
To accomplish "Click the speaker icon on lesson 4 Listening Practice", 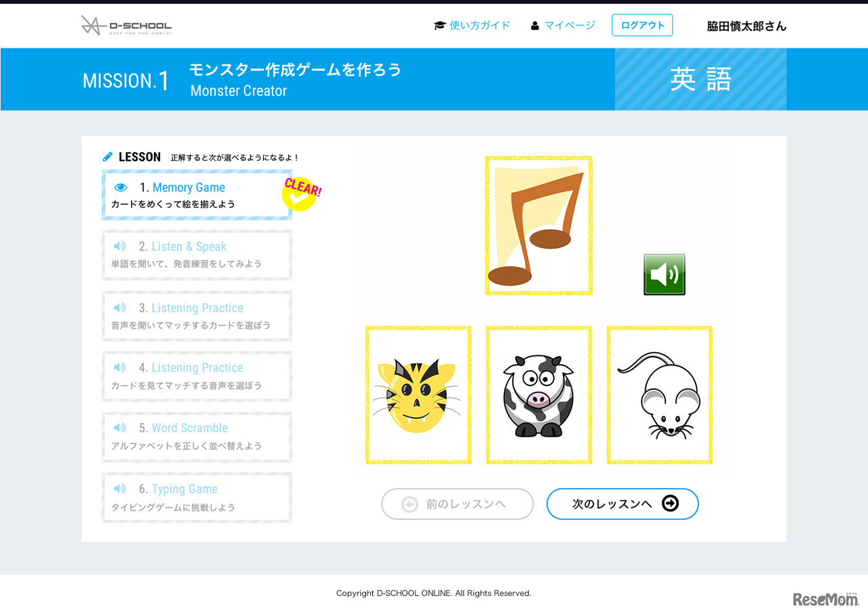I will coord(120,367).
